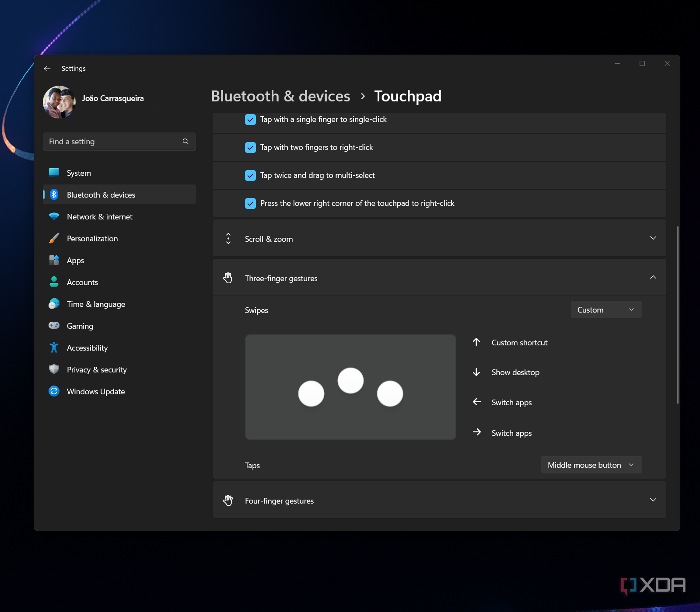Uncheck Tap with a single finger to single-click
Screen dimensions: 700x612
point(250,120)
